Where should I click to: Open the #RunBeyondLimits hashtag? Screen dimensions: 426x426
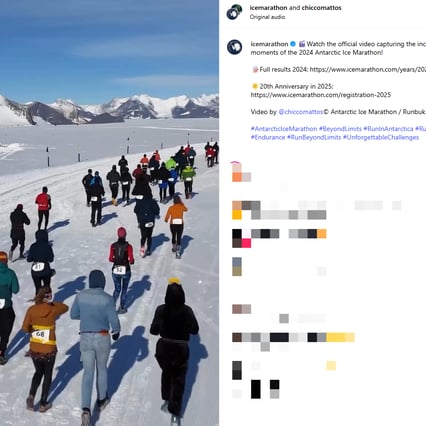click(x=314, y=137)
